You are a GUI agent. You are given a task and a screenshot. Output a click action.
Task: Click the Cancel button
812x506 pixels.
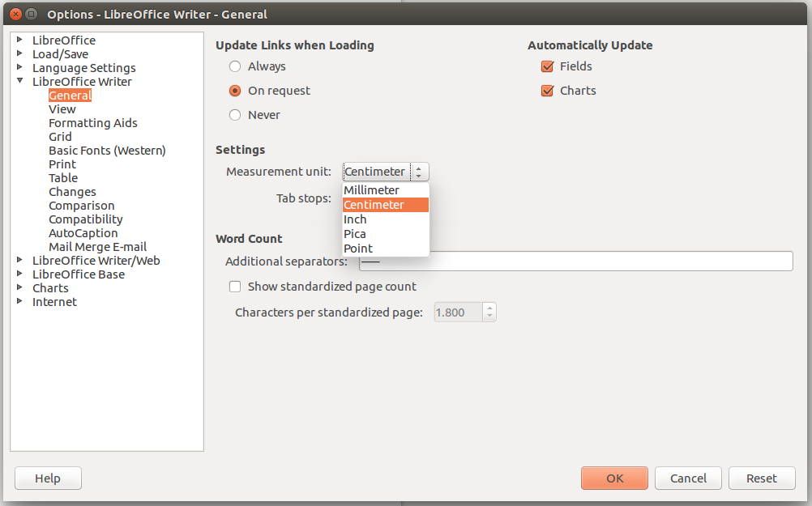688,478
